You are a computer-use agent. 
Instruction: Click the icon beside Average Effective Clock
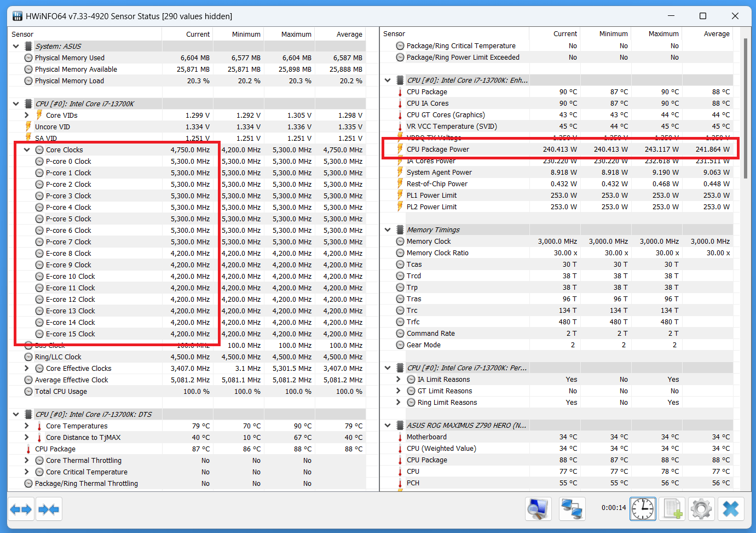click(x=28, y=380)
